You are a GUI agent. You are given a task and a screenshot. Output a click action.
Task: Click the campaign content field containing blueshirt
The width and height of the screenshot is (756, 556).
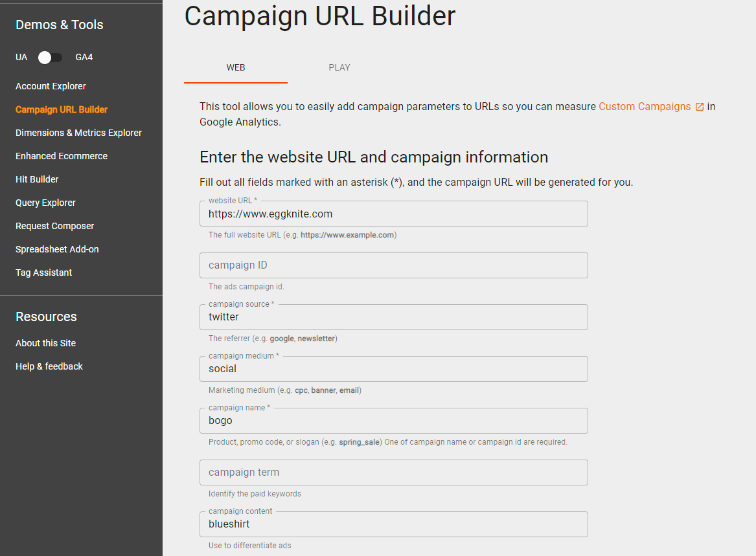(x=393, y=524)
